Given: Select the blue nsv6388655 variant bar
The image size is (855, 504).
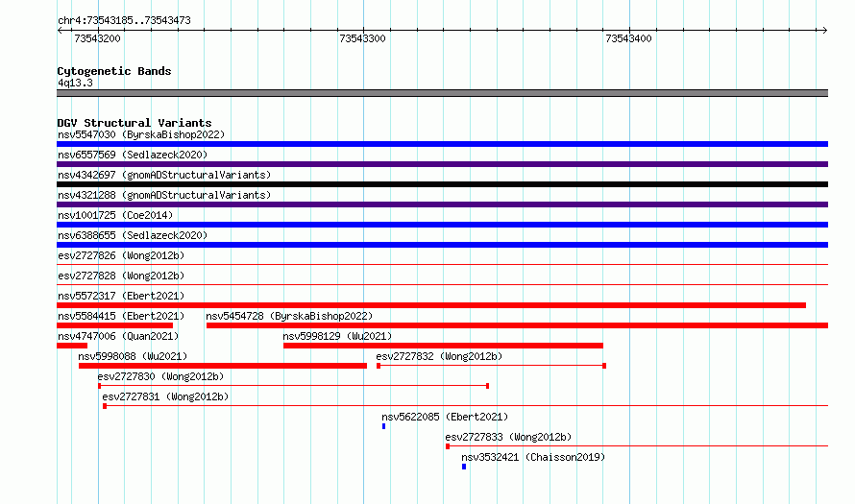Looking at the screenshot, I should coord(442,245).
